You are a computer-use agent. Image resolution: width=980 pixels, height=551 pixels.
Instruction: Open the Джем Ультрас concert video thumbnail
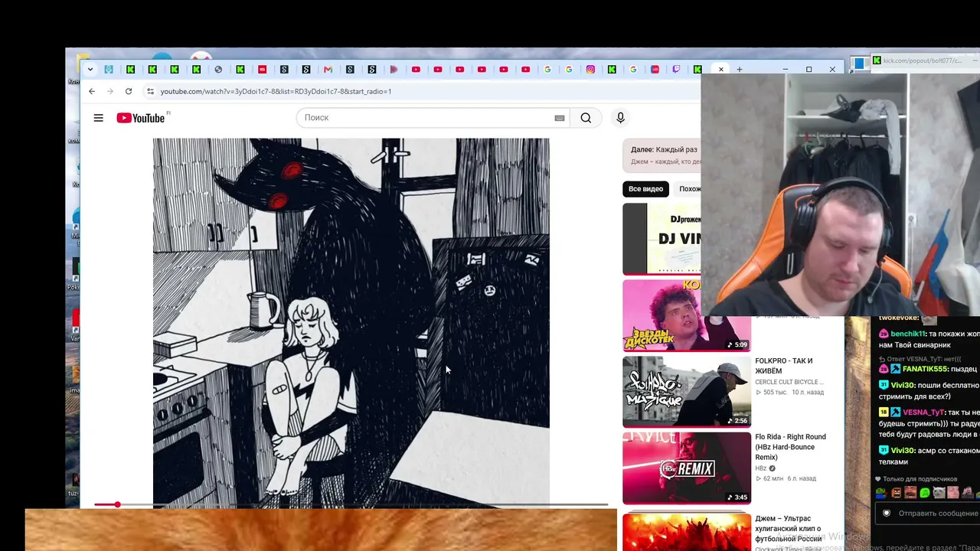click(x=687, y=532)
